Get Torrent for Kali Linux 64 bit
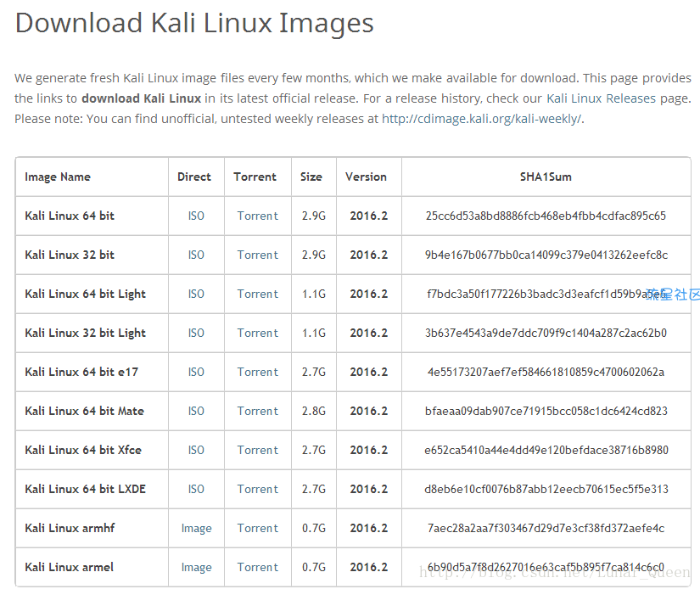700x589 pixels. click(x=258, y=216)
